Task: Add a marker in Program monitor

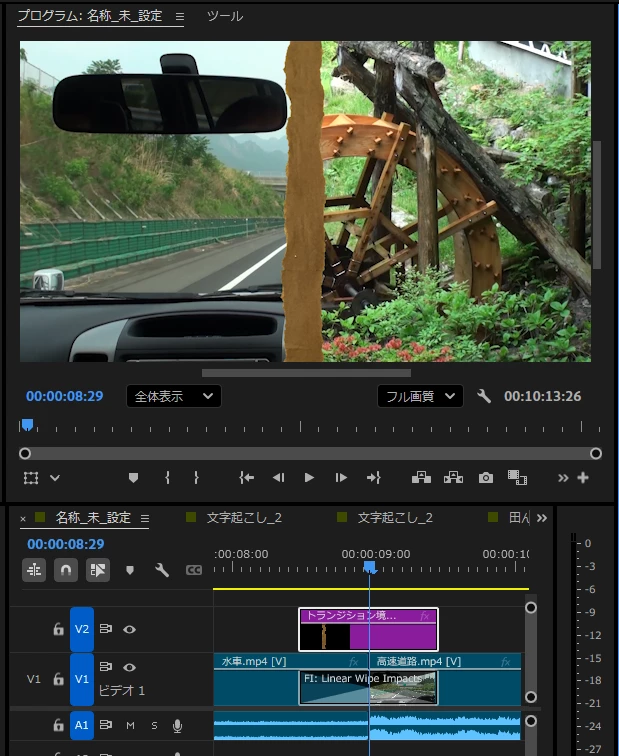Action: pos(134,478)
